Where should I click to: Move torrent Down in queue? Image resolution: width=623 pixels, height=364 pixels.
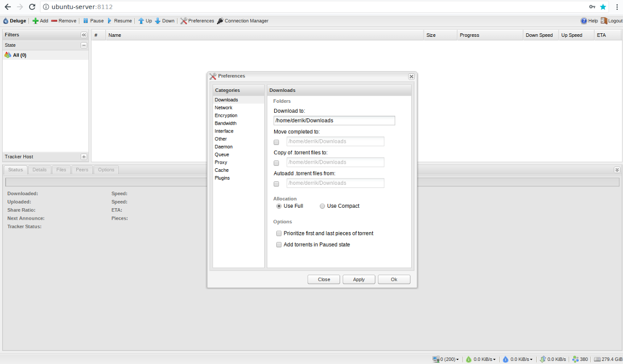165,21
